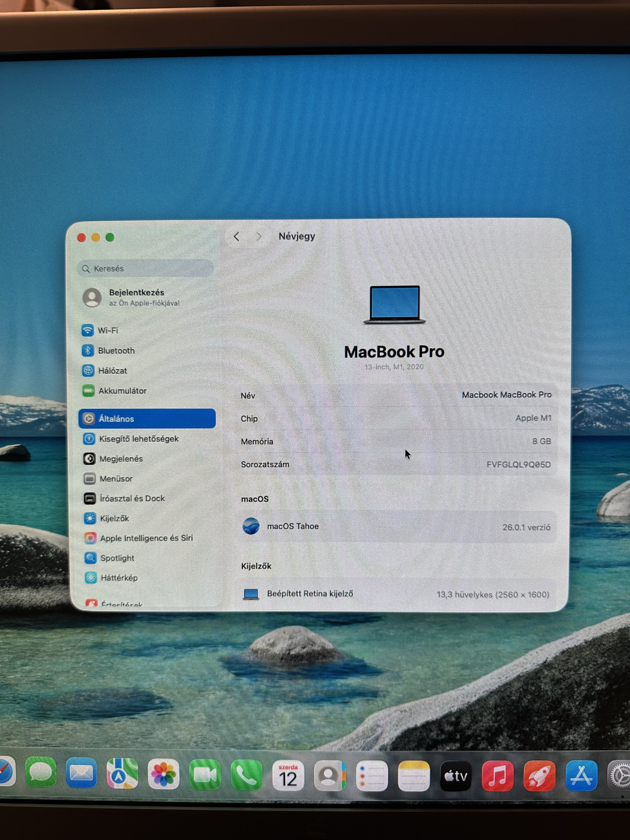Click the Keresés search field

pos(146,268)
